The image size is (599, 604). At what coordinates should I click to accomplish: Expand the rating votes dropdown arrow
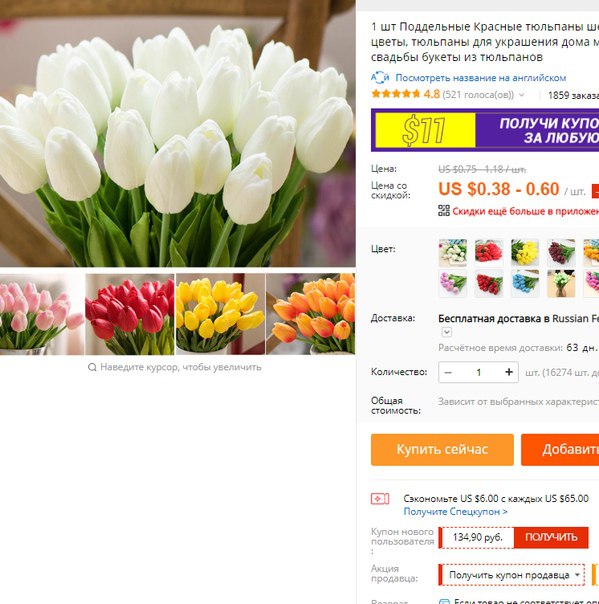(x=521, y=95)
